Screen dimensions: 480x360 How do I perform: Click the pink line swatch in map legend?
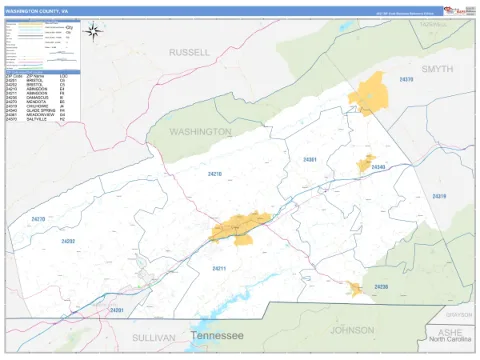click(x=31, y=62)
